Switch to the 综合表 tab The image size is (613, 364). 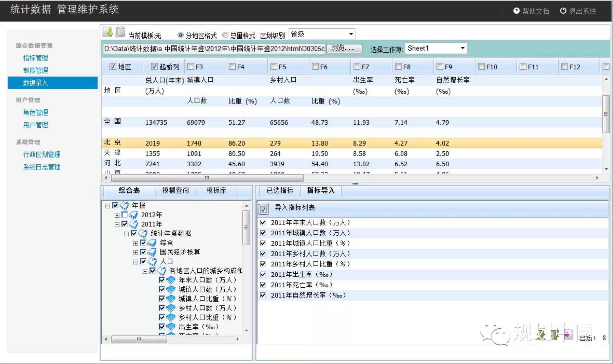click(129, 191)
